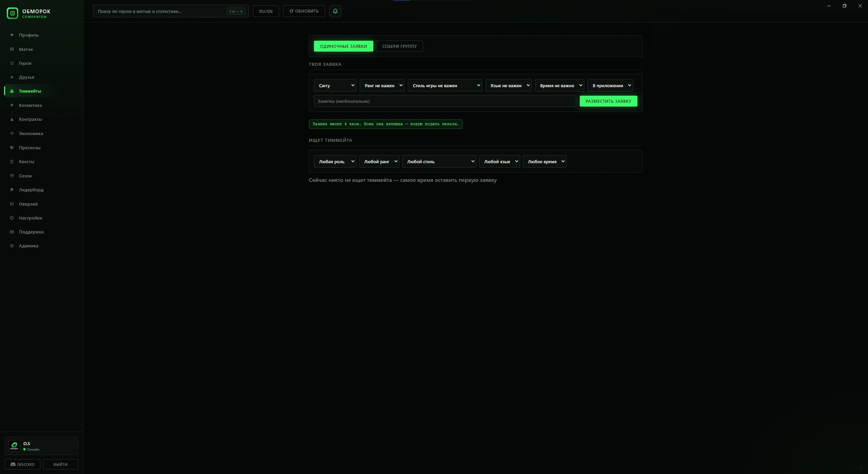Select the Тиммейты sidebar icon

12,91
